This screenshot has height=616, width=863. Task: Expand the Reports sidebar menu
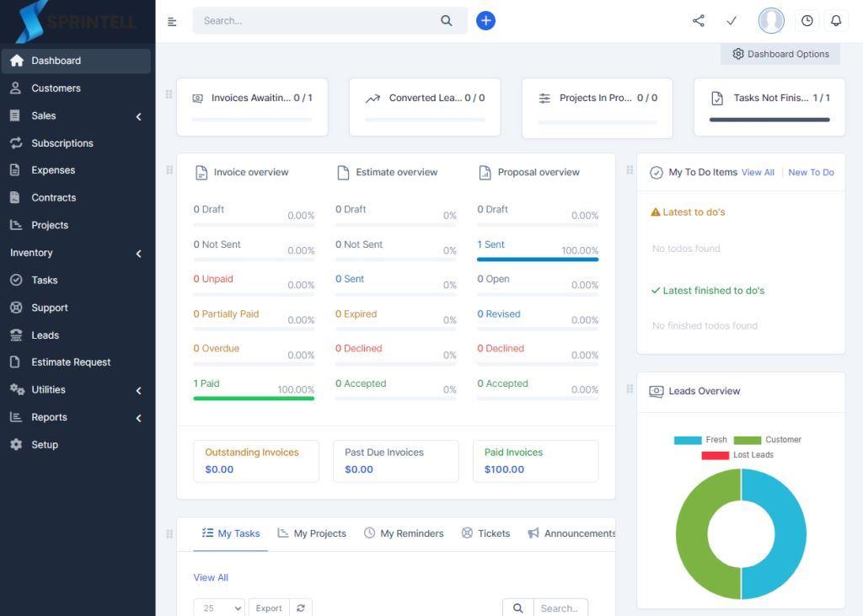coord(76,417)
